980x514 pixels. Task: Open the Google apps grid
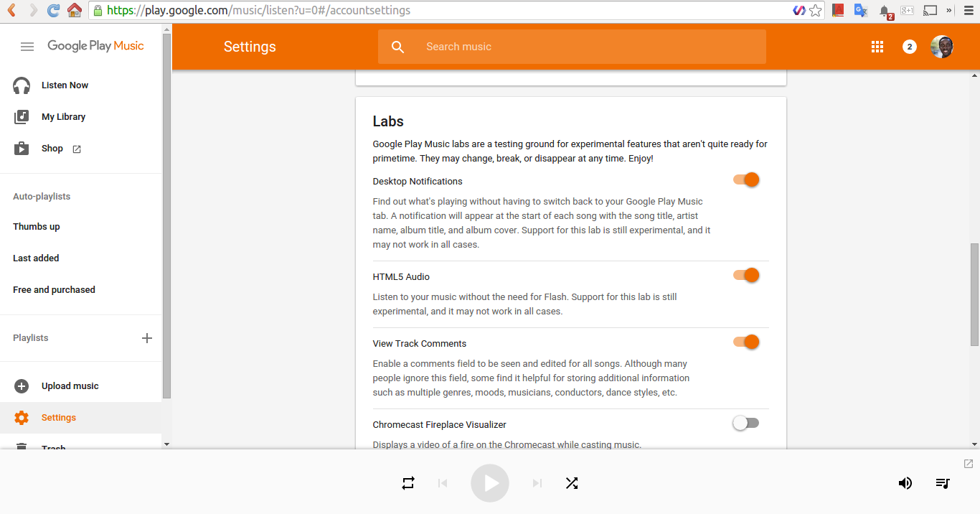(x=877, y=47)
